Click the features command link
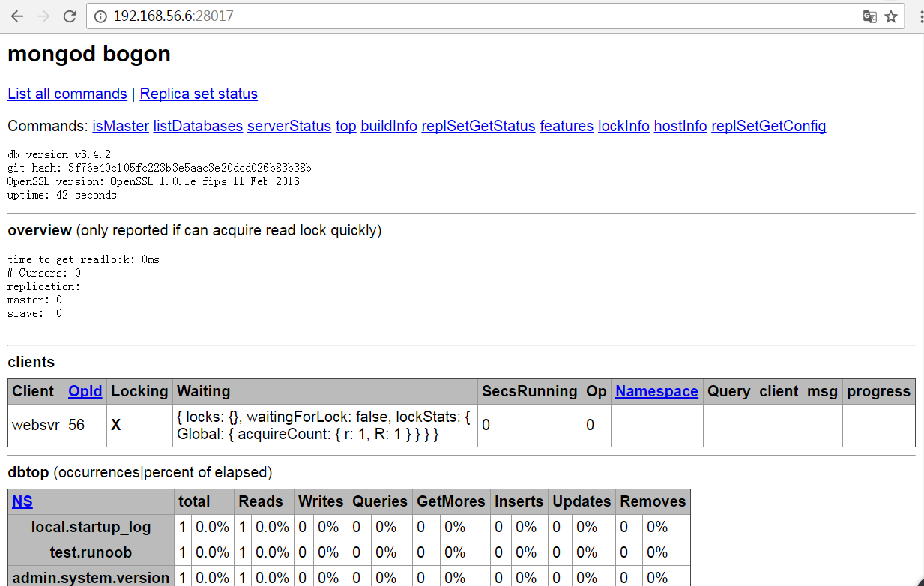Screen dimensions: 924x586 567,126
